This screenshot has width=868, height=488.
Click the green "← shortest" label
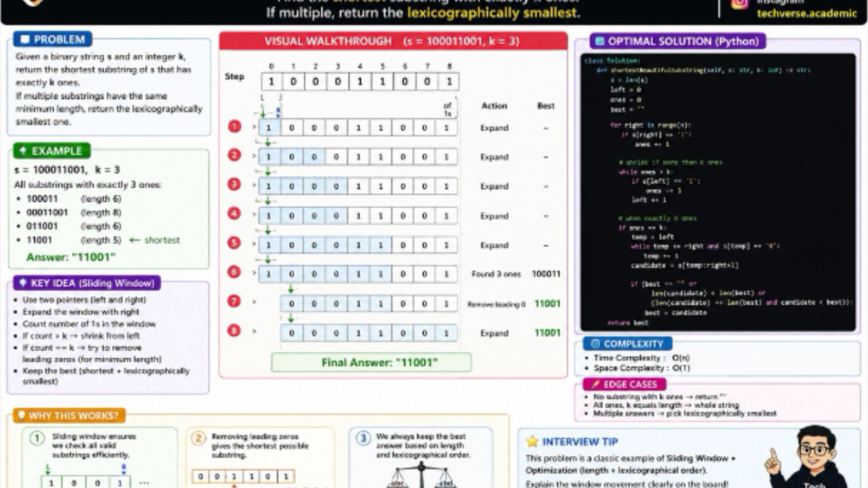point(155,240)
